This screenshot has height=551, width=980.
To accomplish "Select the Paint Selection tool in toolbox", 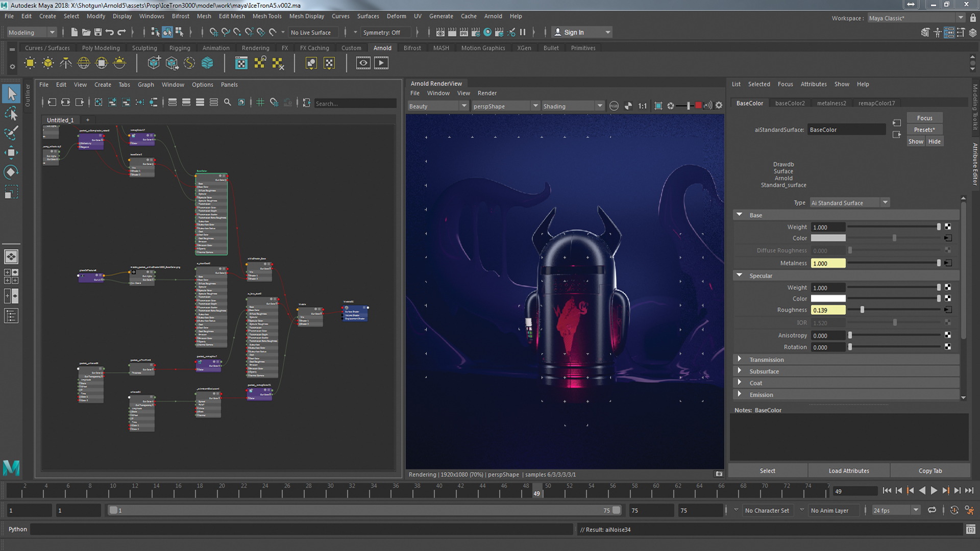I will coord(11,133).
